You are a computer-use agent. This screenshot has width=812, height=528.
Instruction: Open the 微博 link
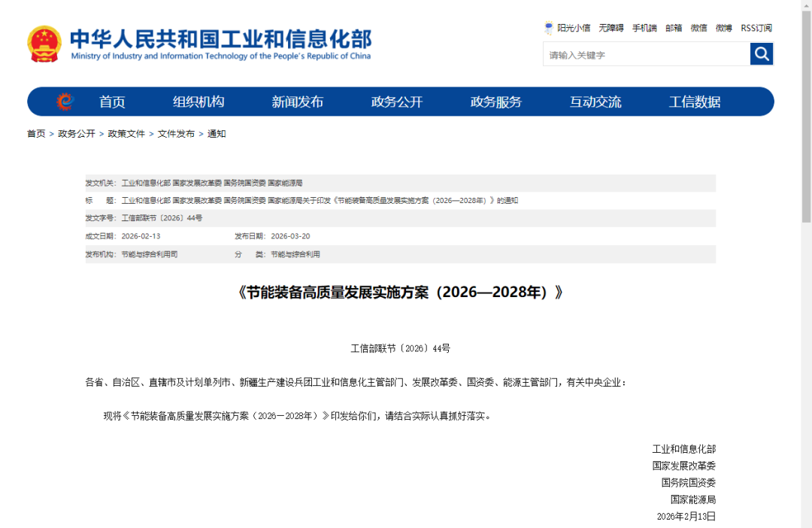[724, 28]
